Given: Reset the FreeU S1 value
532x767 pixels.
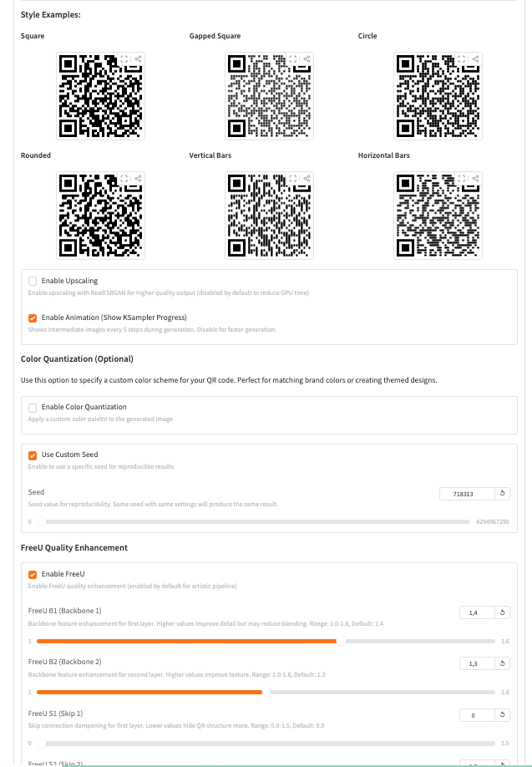Looking at the screenshot, I should pos(503,714).
